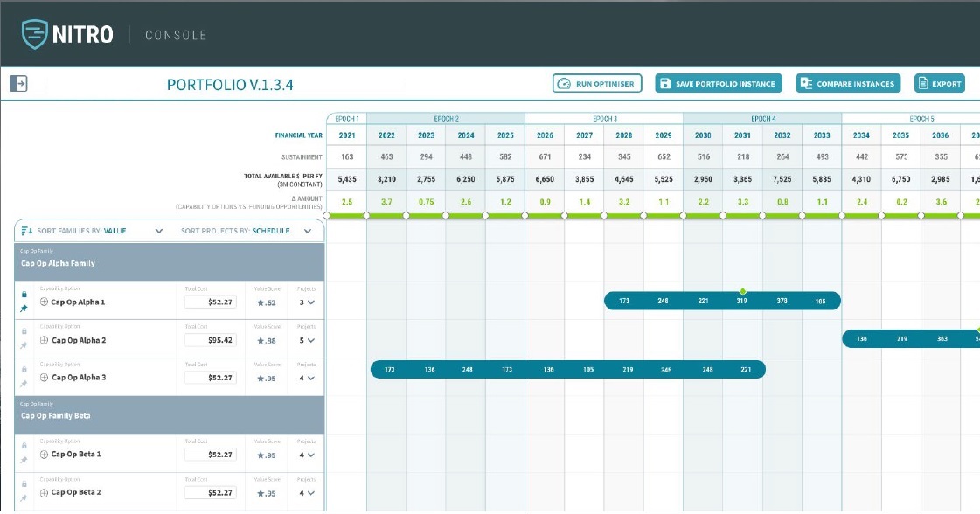This screenshot has width=980, height=514.
Task: Click Total Cost field showing $95.42
Action: (x=211, y=340)
